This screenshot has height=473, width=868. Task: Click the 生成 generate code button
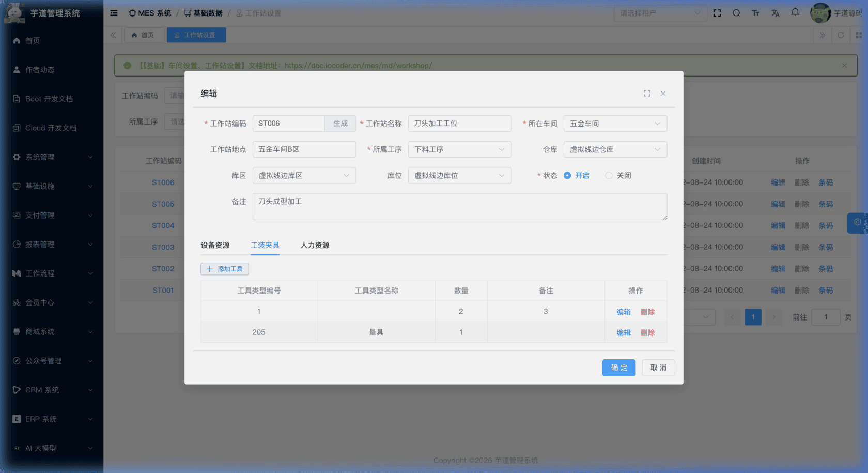[340, 124]
